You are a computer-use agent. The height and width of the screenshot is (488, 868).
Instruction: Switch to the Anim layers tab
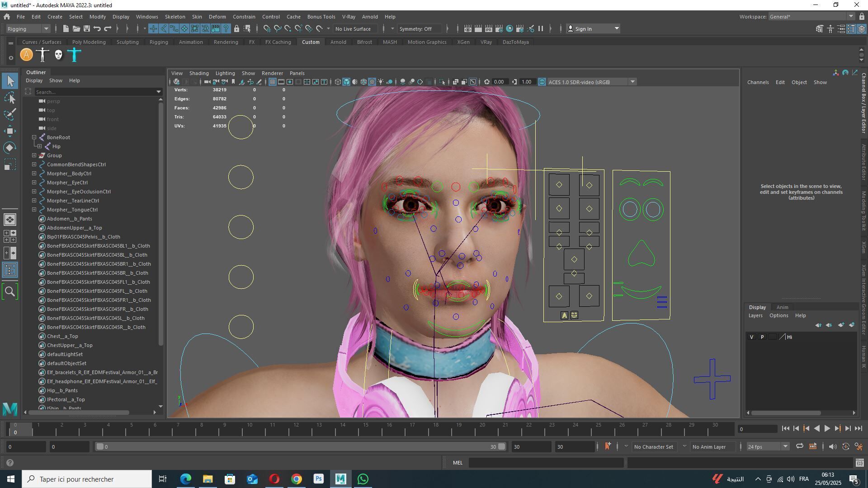pos(782,307)
